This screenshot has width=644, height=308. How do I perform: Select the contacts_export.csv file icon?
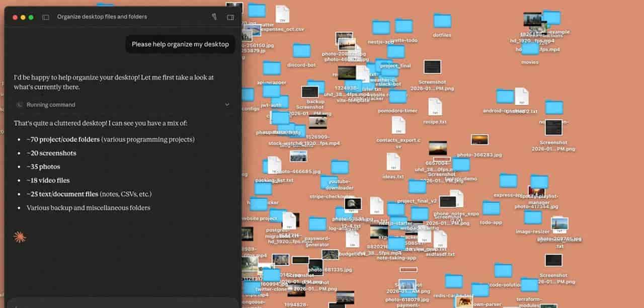click(x=398, y=125)
